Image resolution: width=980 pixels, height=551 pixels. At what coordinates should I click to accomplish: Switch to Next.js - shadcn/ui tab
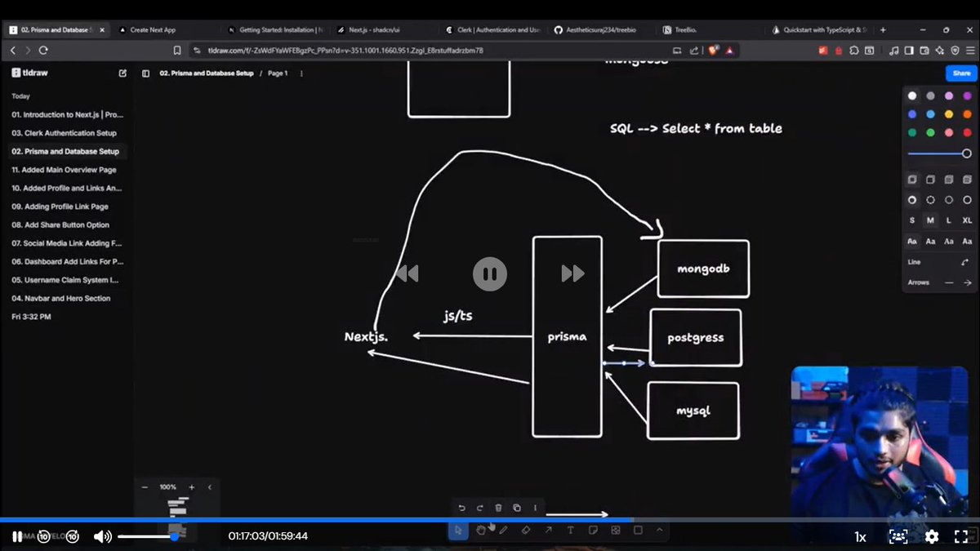point(374,29)
